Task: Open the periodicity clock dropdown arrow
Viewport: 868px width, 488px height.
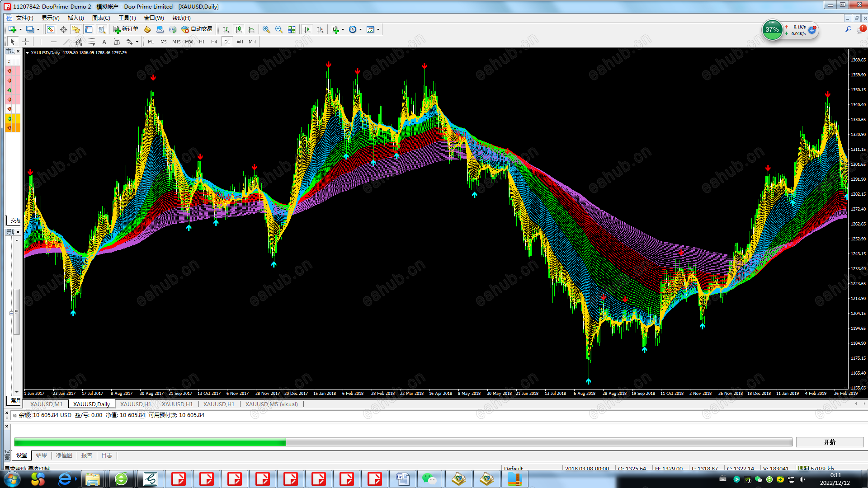Action: pos(360,29)
